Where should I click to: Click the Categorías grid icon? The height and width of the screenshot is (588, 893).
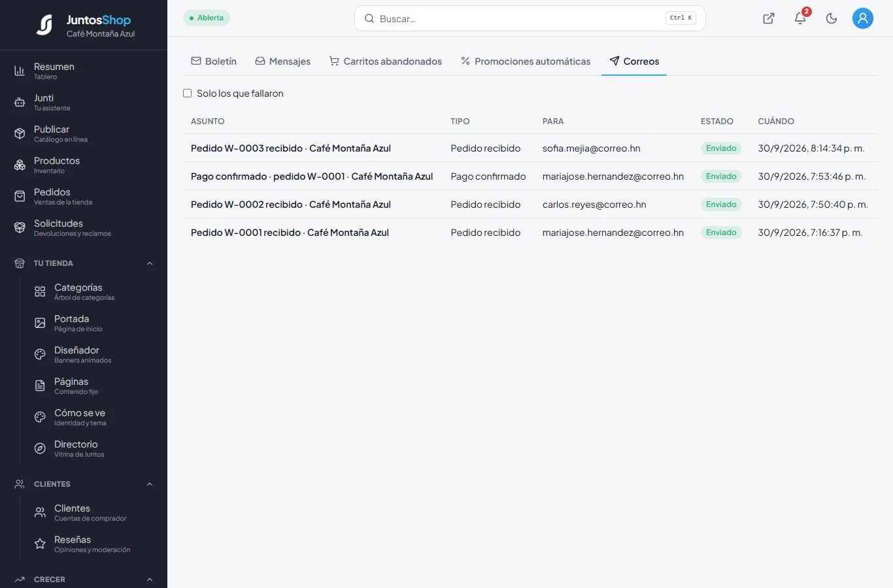click(40, 291)
